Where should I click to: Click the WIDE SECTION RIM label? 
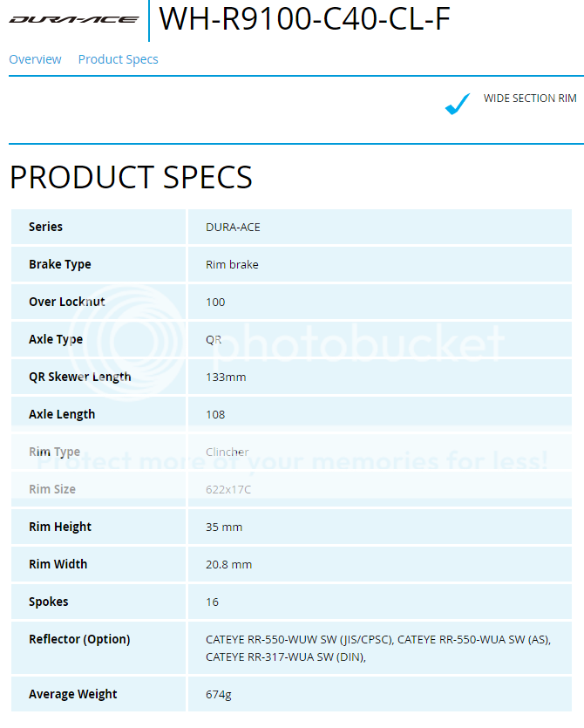pyautogui.click(x=530, y=99)
